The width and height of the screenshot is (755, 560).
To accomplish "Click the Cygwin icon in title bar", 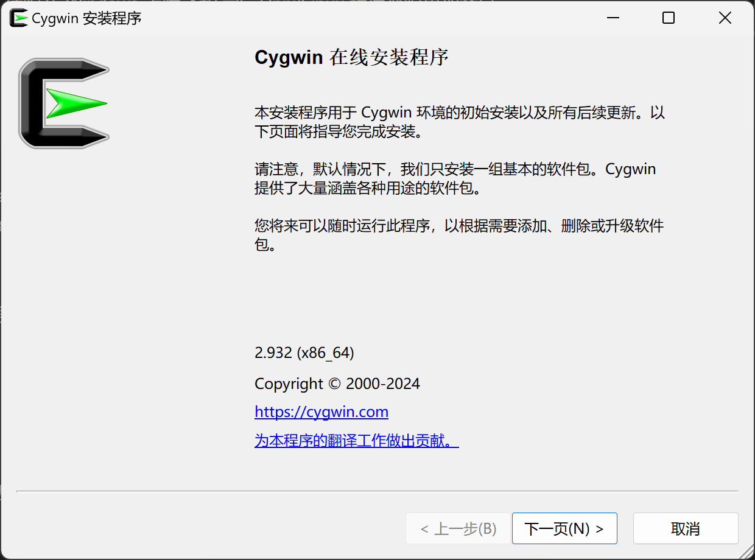I will click(x=18, y=18).
